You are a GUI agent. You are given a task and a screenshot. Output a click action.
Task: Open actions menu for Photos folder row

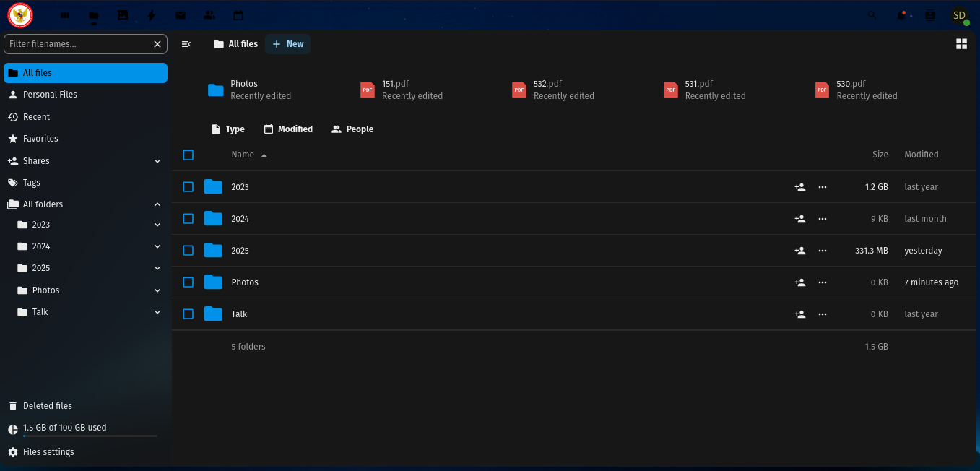coord(822,282)
